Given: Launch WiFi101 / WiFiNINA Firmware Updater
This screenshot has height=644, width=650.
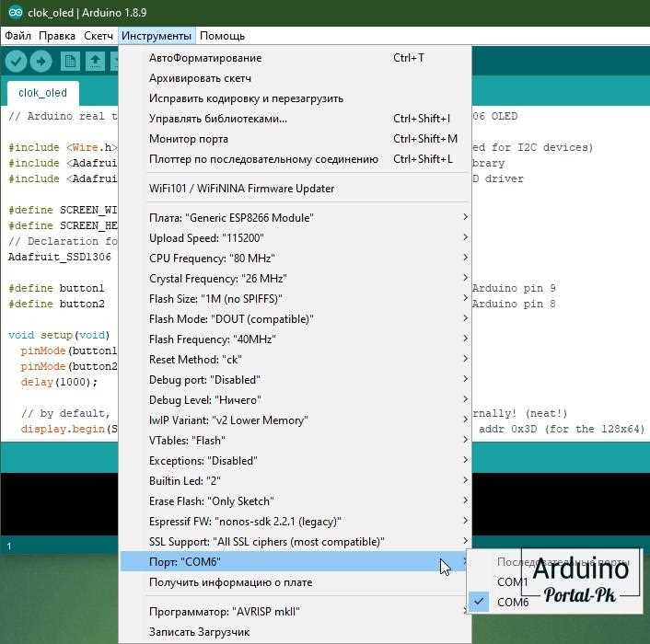Looking at the screenshot, I should coord(296,189).
